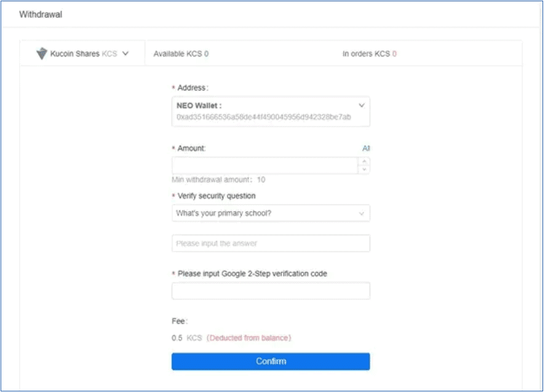Click the Google 2-Step verification code field
This screenshot has width=545, height=392.
pyautogui.click(x=271, y=291)
